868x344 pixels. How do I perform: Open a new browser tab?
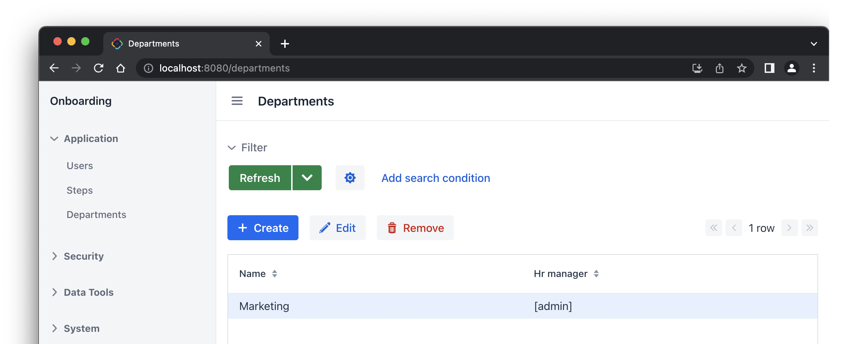[x=285, y=44]
